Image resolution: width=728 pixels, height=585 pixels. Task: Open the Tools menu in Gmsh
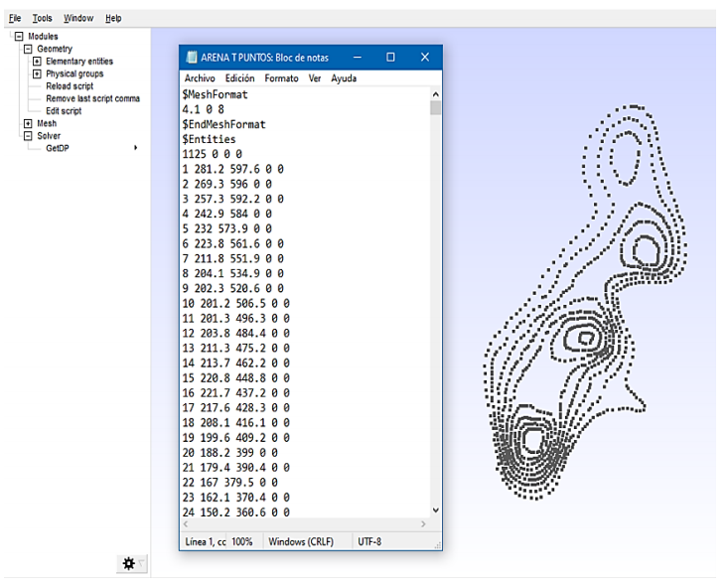(x=42, y=18)
